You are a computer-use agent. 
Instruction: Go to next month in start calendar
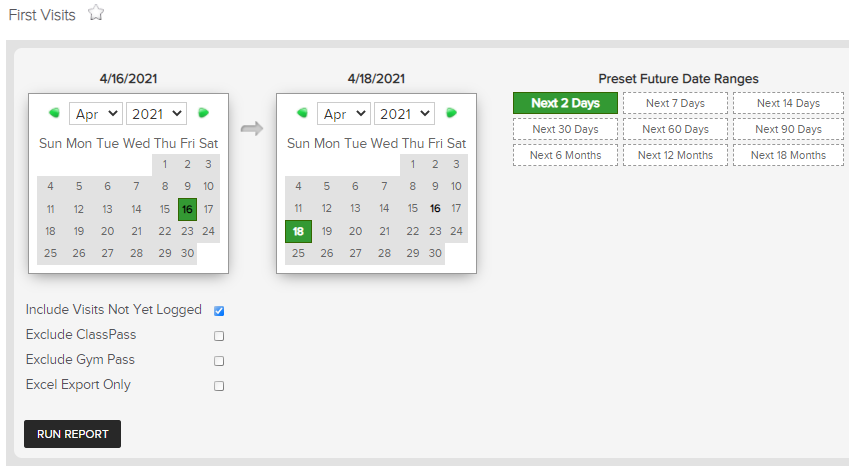click(204, 113)
